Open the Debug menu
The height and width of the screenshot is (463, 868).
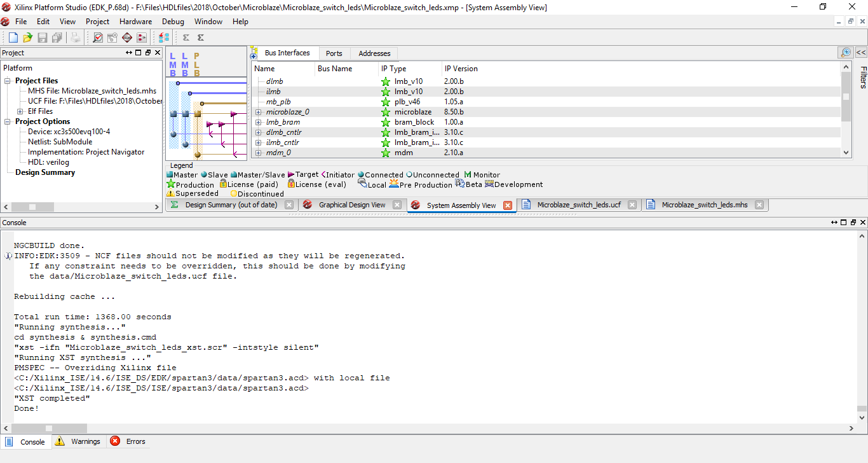(x=173, y=22)
